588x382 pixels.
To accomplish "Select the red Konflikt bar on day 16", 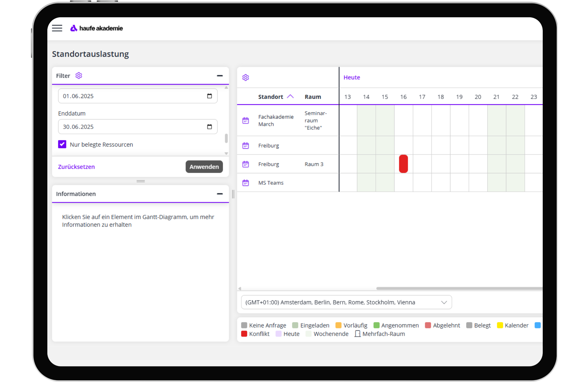I will click(x=403, y=164).
